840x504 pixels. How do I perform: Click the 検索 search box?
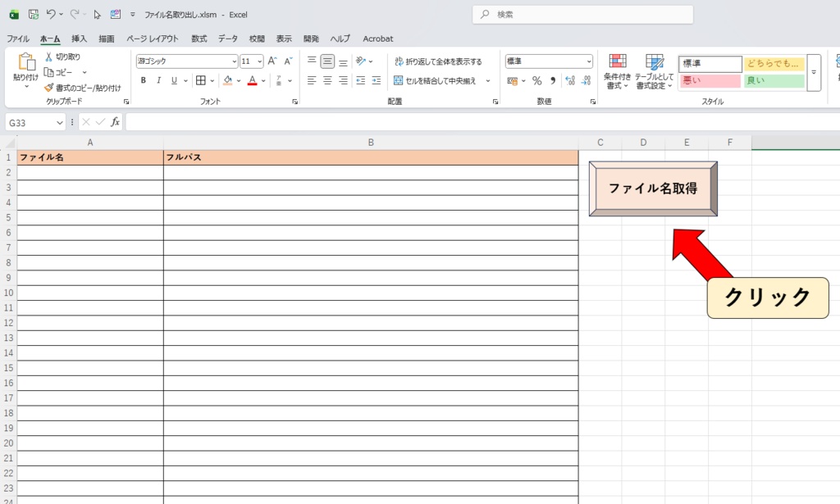click(x=583, y=15)
